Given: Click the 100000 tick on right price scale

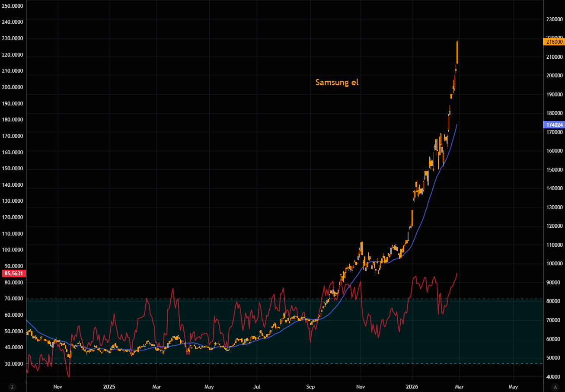Looking at the screenshot, I should pyautogui.click(x=554, y=264).
